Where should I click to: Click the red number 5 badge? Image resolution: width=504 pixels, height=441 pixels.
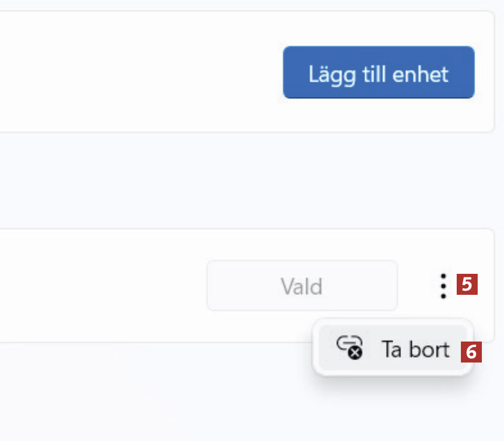pyautogui.click(x=467, y=284)
